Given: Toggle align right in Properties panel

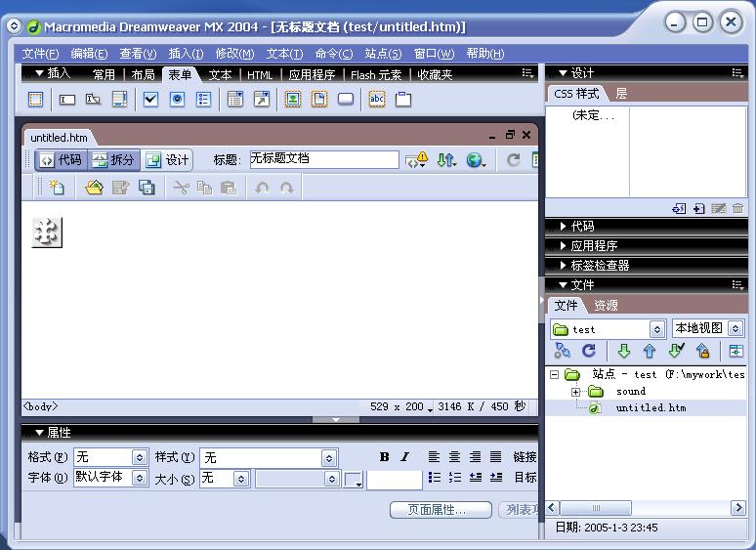Looking at the screenshot, I should coord(475,456).
